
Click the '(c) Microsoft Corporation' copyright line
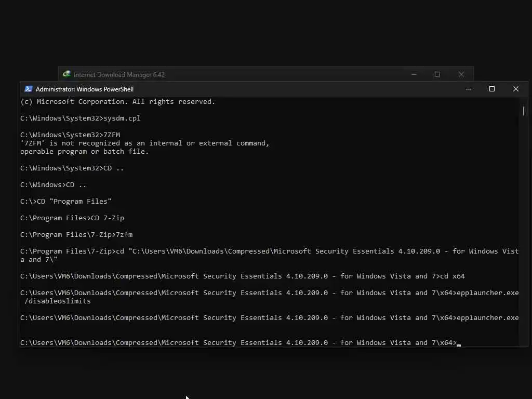[x=118, y=102]
